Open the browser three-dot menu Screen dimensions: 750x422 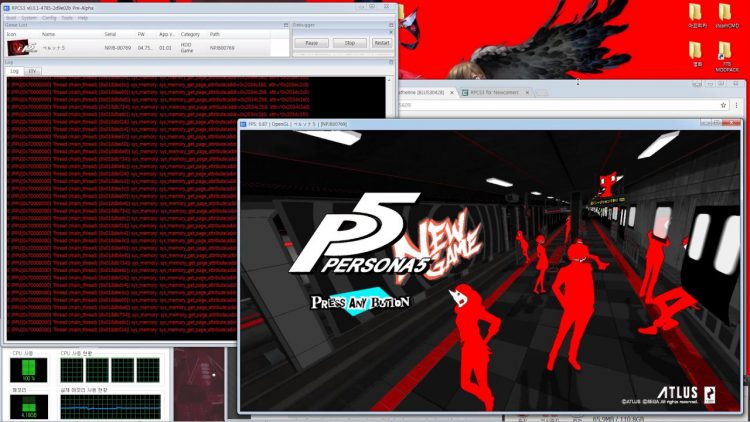pyautogui.click(x=738, y=105)
